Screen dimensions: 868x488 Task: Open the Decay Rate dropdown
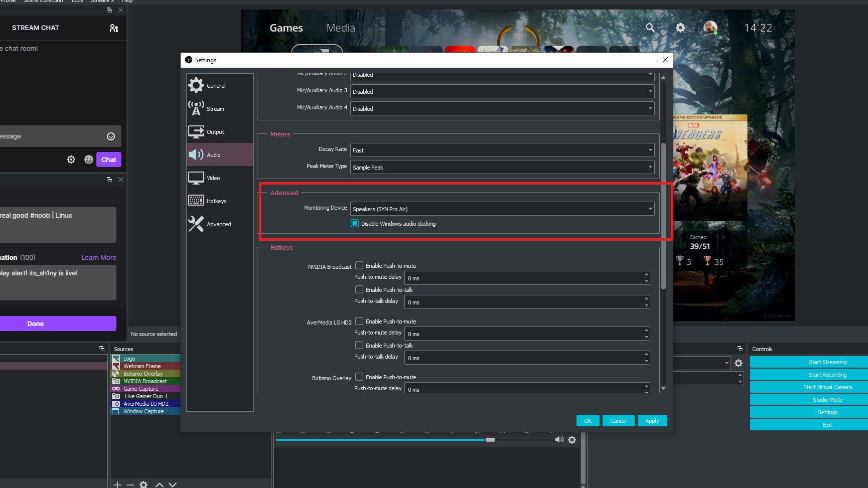502,150
